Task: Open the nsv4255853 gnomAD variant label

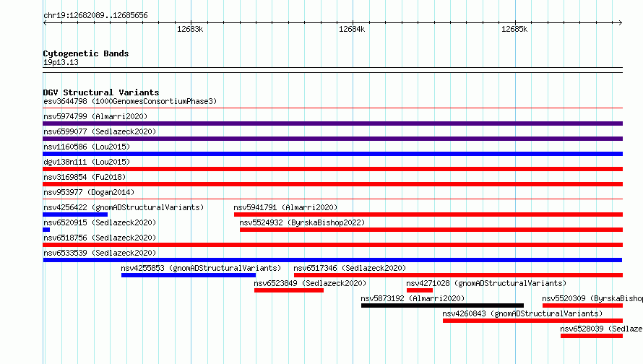Action: tap(201, 268)
